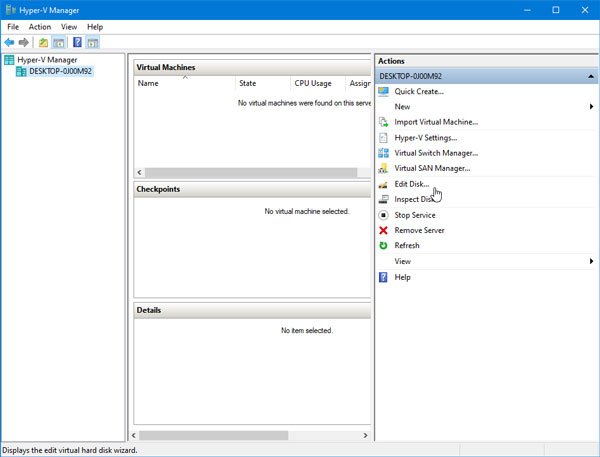The height and width of the screenshot is (457, 600).
Task: Click the Details section header
Action: pos(252,310)
